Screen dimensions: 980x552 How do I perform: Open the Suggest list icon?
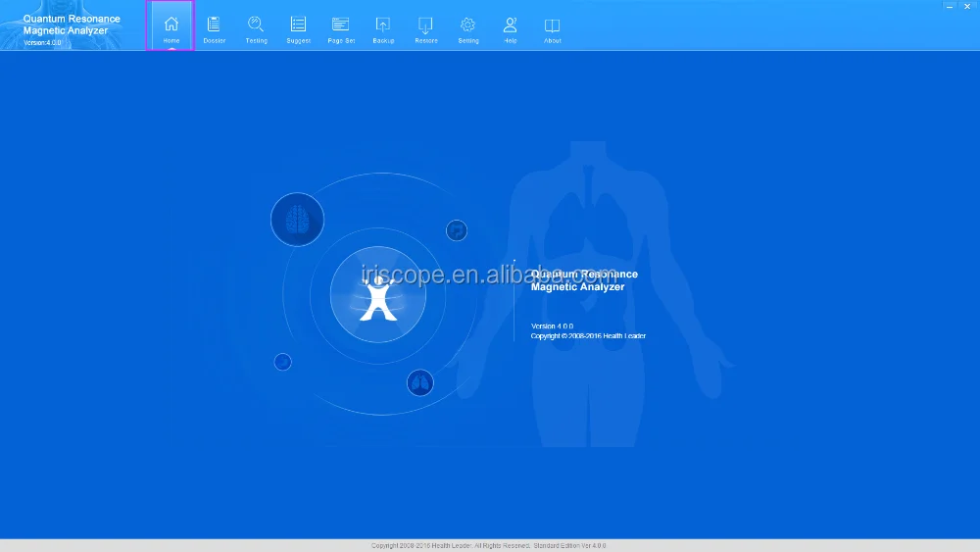[x=298, y=25]
